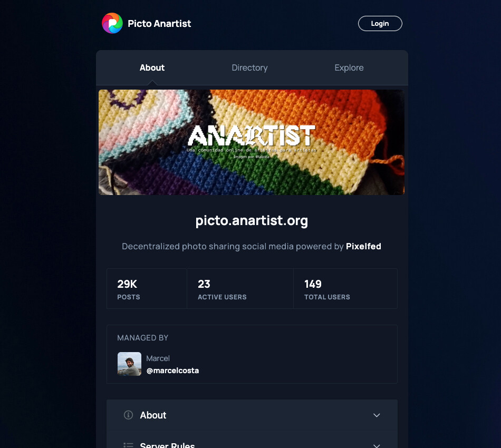Expand the About section chevron
This screenshot has width=501, height=448.
coord(377,415)
